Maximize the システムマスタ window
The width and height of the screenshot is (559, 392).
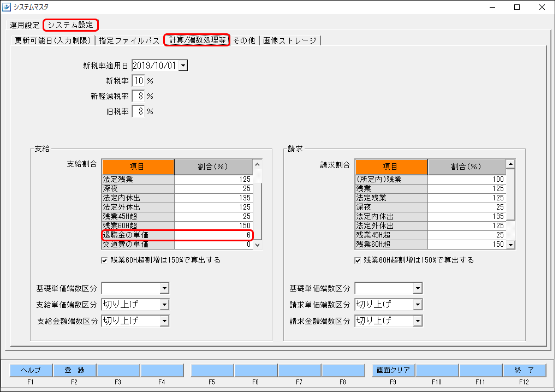coord(517,7)
